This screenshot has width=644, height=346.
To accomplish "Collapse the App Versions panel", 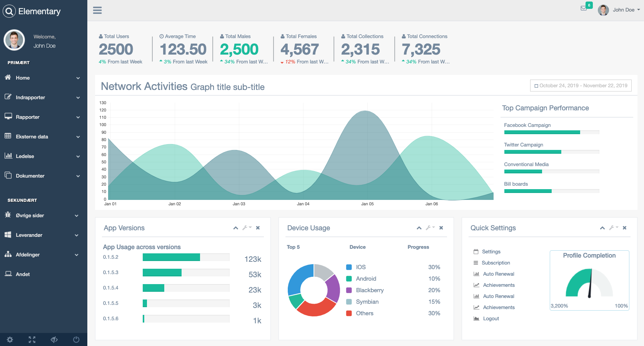I will click(x=236, y=228).
